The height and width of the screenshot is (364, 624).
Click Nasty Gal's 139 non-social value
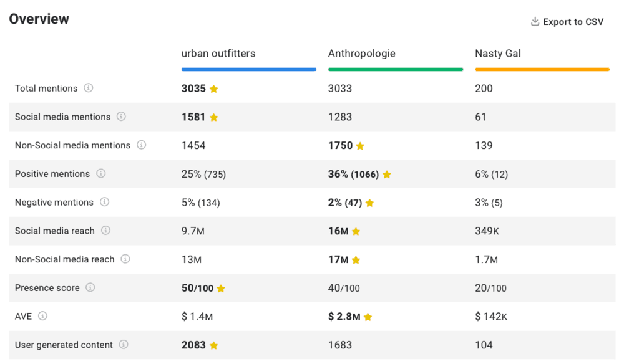(x=484, y=146)
